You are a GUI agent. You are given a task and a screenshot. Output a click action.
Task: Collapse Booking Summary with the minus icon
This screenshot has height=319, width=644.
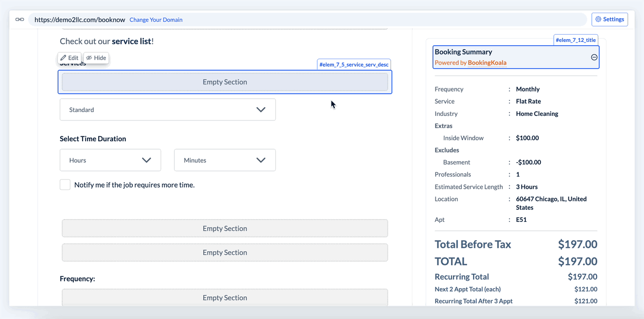tap(594, 57)
